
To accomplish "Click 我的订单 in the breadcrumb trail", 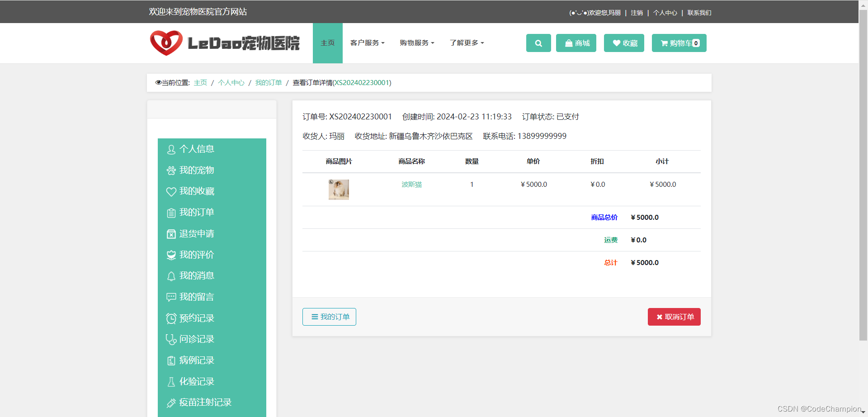I will pos(269,83).
